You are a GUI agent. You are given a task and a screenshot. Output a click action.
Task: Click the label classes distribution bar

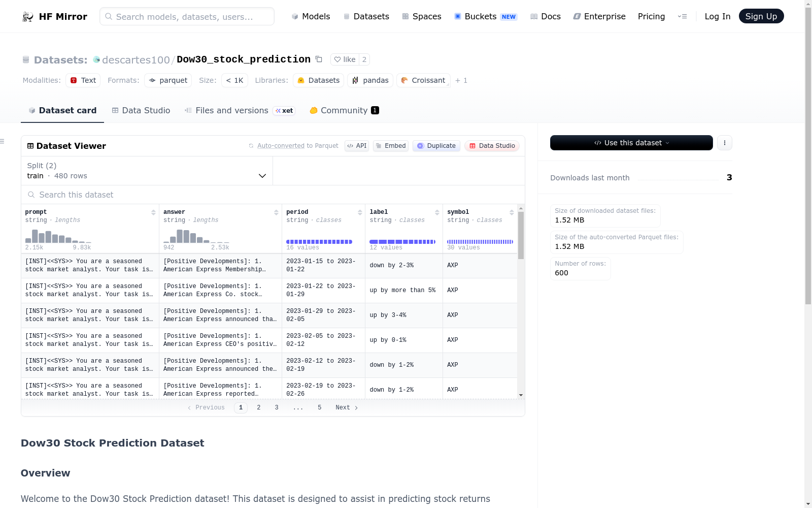402,242
